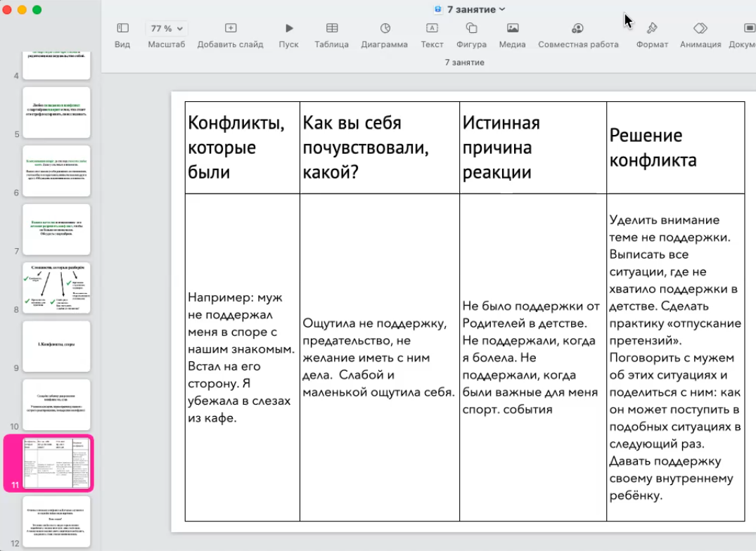The image size is (756, 551).
Task: Select slide 10 thumbnail in navigator
Action: coord(56,405)
